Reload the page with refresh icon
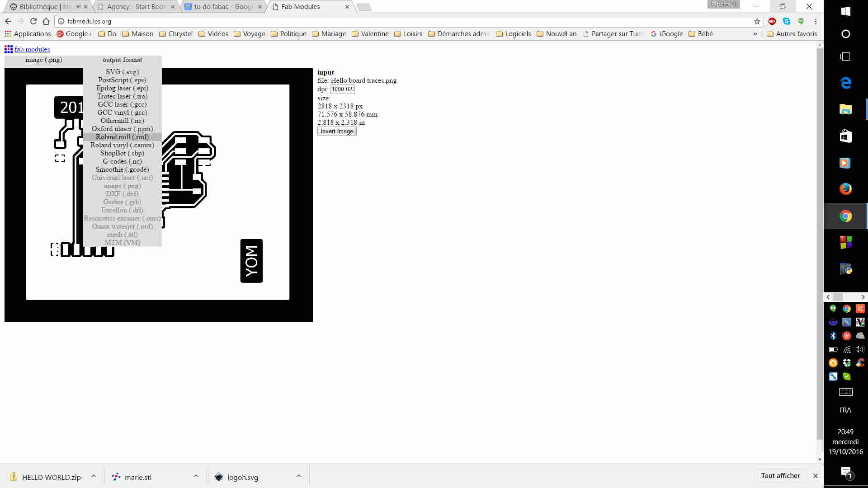 click(33, 21)
